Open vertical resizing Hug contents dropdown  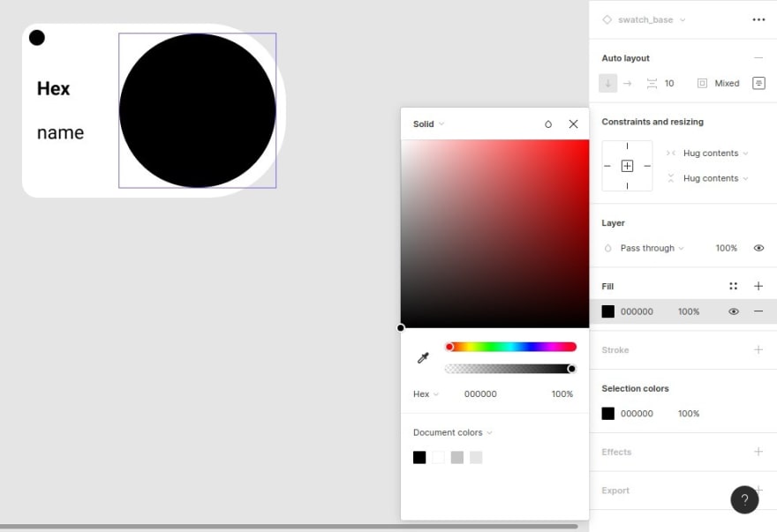pos(715,178)
